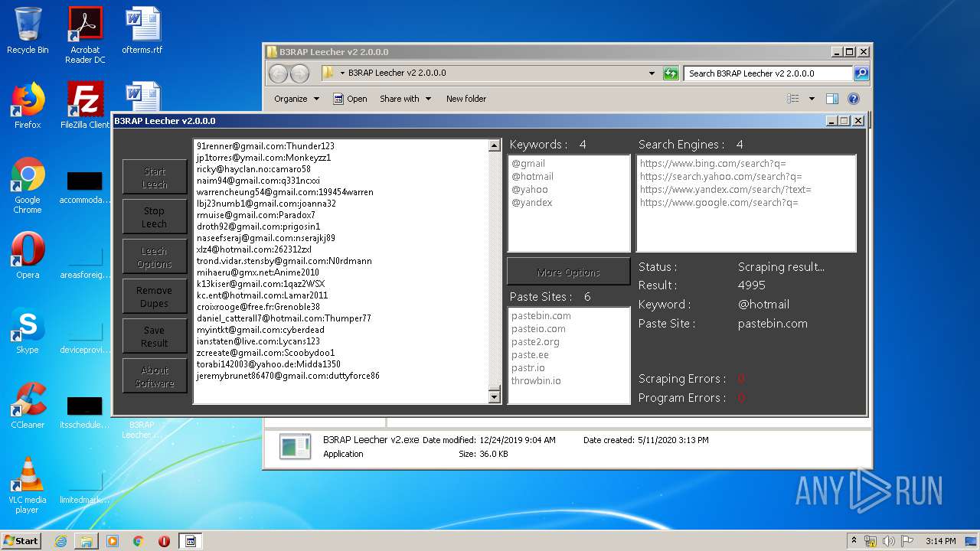980x551 pixels.
Task: Open the Recycle Bin desktop icon
Action: pyautogui.click(x=28, y=31)
